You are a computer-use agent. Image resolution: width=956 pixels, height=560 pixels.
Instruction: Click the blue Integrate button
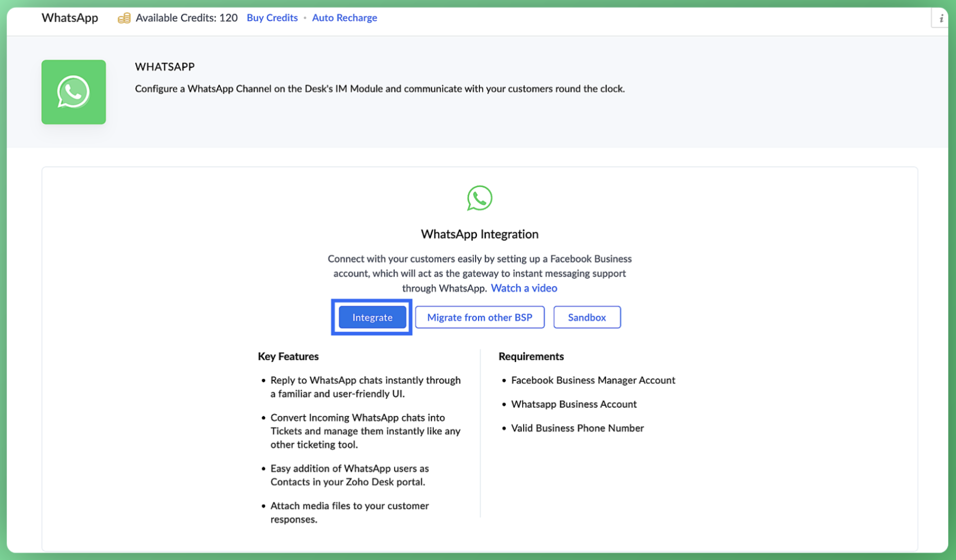pos(372,317)
